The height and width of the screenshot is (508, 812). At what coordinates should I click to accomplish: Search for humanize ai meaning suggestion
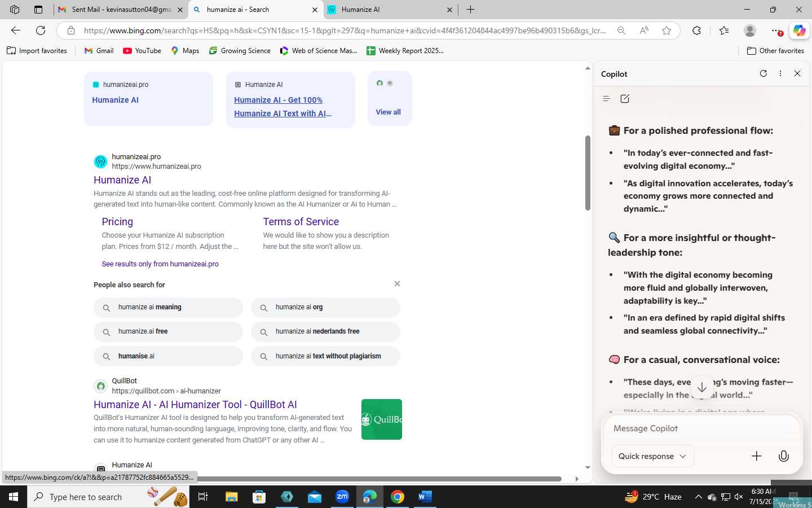click(168, 308)
